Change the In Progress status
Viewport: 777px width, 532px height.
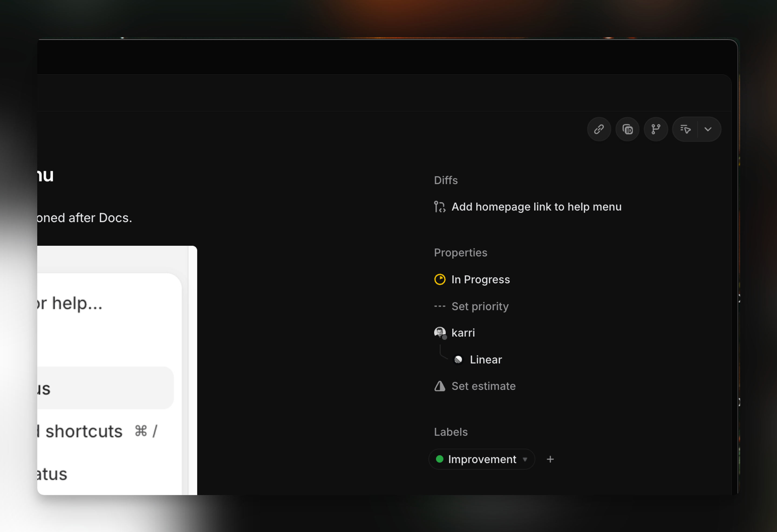[480, 279]
